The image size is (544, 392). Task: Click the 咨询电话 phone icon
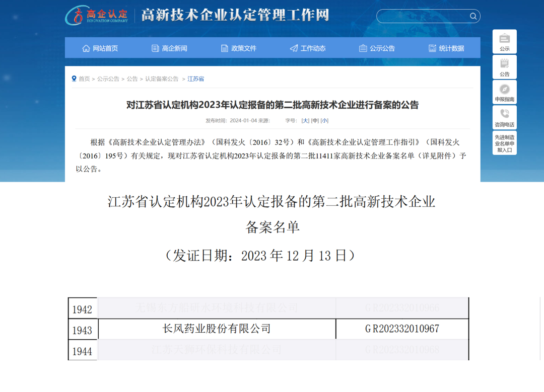[x=504, y=114]
